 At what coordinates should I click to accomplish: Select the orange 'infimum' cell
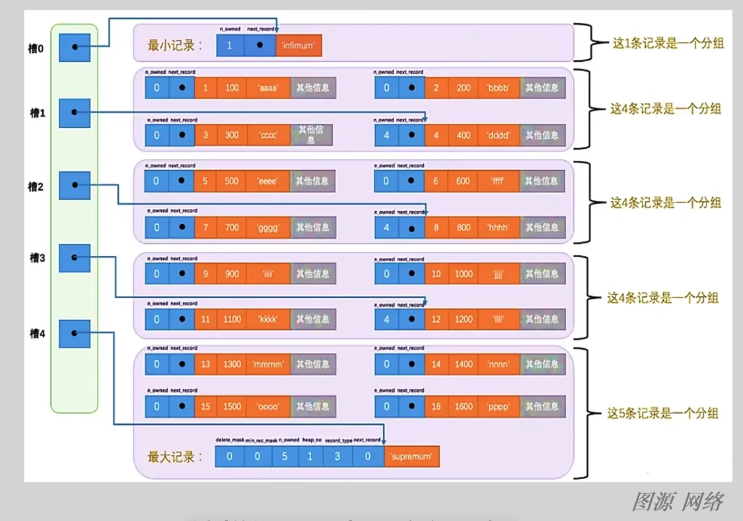coord(299,45)
